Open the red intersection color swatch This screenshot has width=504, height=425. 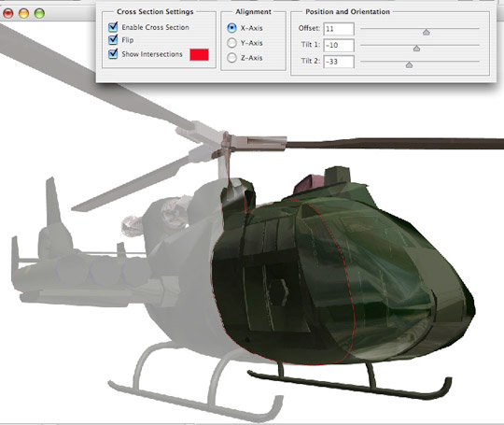click(200, 54)
